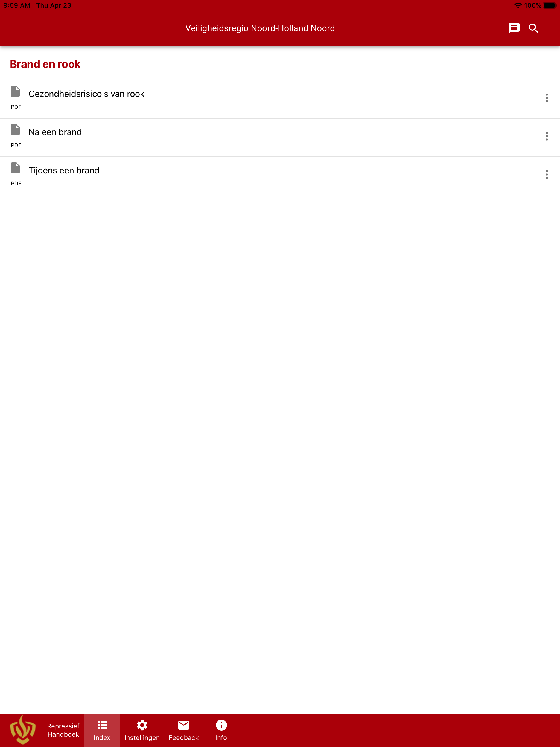Open the Info circle icon
The width and height of the screenshot is (560, 747).
[x=221, y=725]
